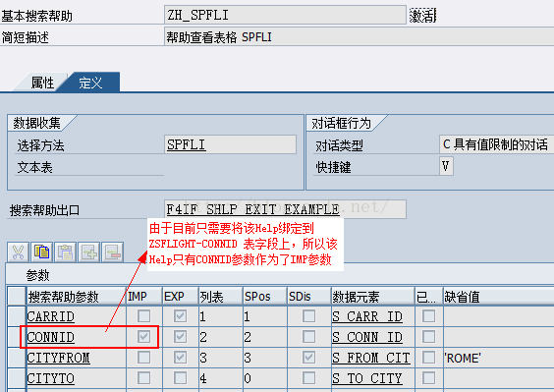Viewport: 554px width, 392px height.
Task: Click the 数据元素 column header
Action: [x=372, y=296]
